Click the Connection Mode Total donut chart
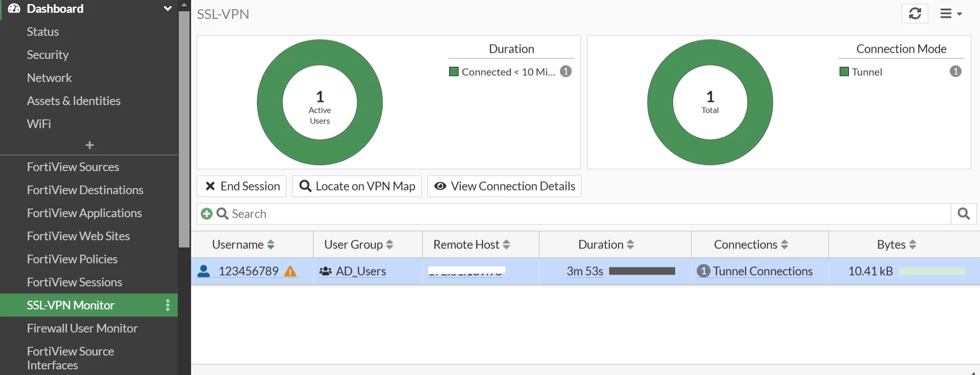 [x=710, y=102]
